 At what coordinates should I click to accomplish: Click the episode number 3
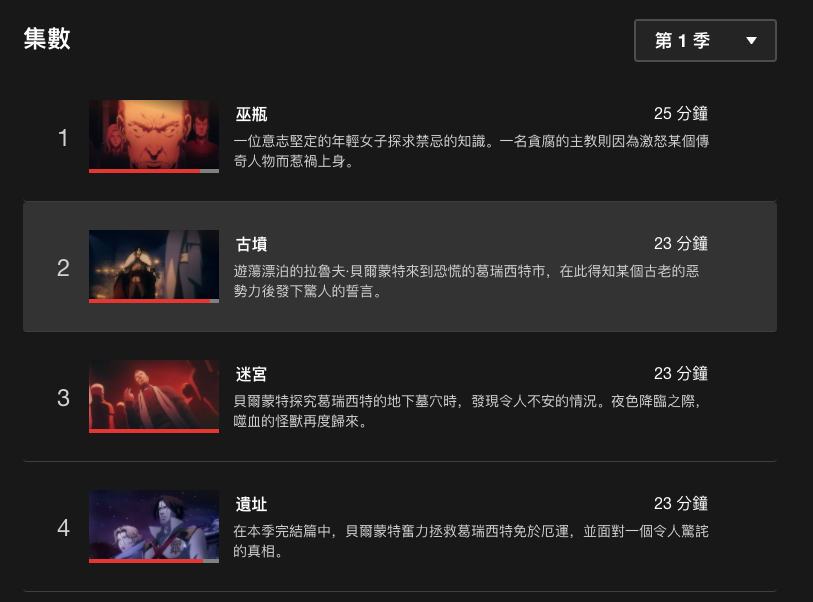(63, 398)
